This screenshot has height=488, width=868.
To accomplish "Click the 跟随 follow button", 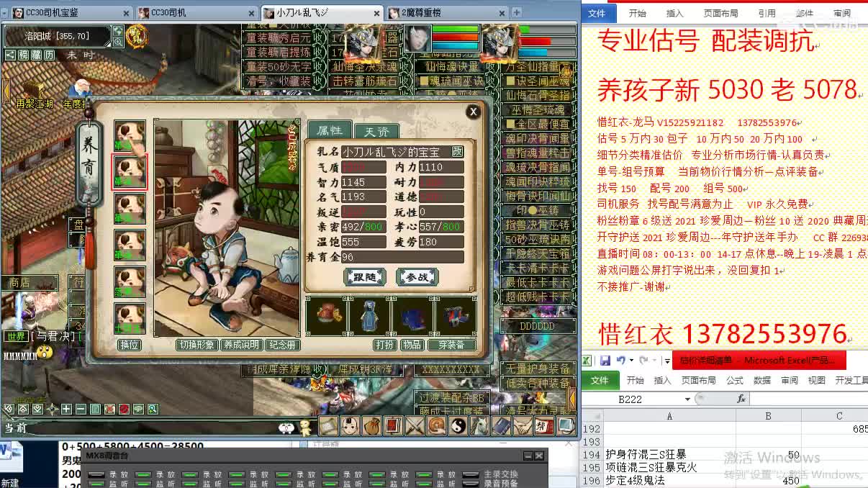I will point(364,276).
